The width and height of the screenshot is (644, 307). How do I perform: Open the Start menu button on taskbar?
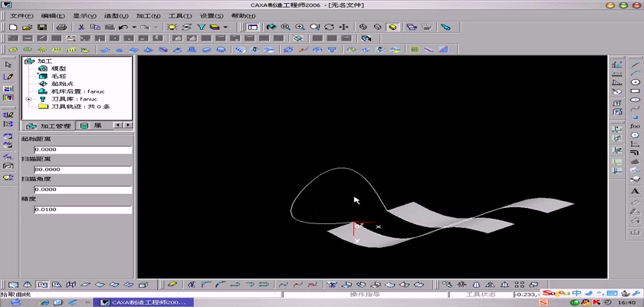pos(16,302)
